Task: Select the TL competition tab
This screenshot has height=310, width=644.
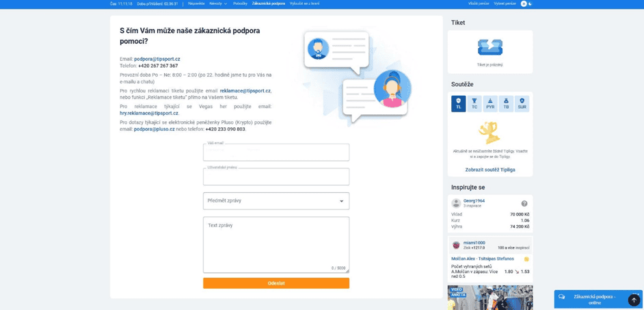Action: (458, 104)
